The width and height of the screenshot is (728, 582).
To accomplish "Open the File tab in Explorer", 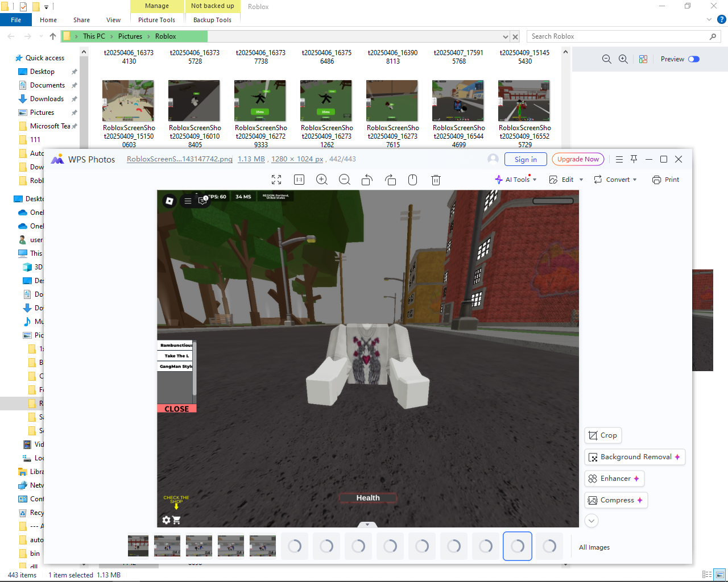I will 16,20.
